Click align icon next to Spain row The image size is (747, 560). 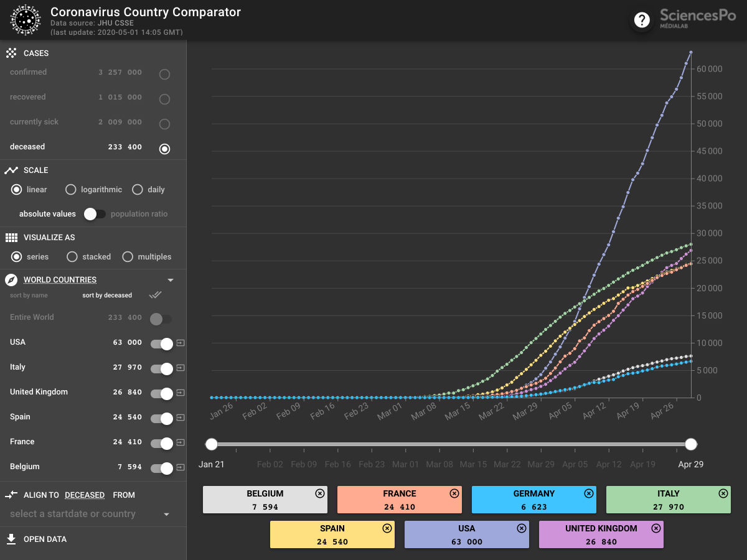point(181,418)
